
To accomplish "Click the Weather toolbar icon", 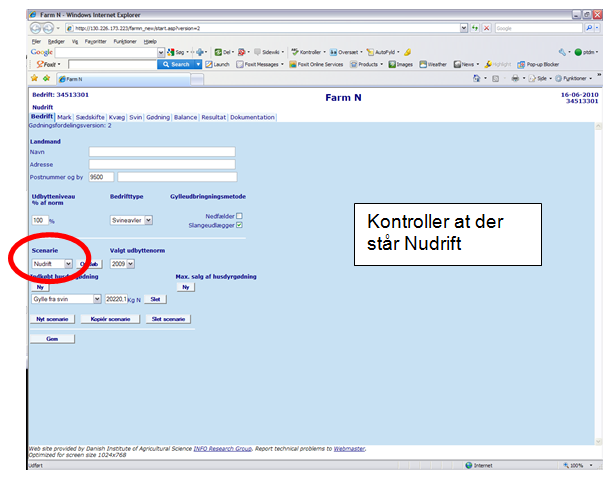I will click(x=433, y=64).
